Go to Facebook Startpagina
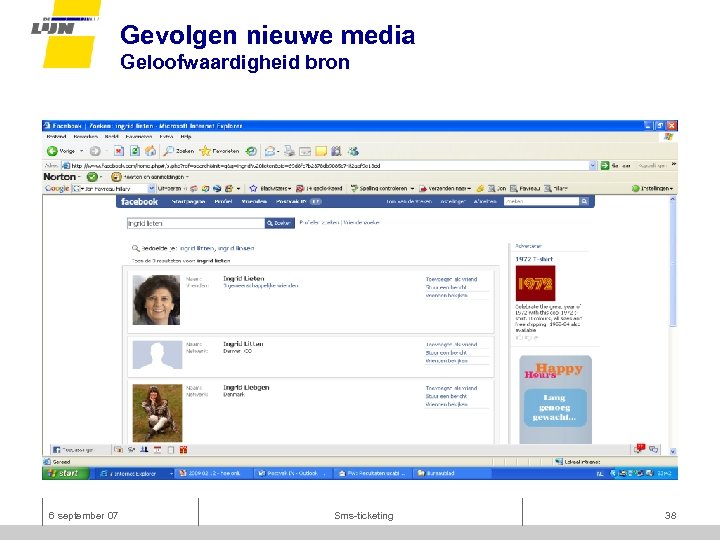The image size is (720, 540). pyautogui.click(x=188, y=201)
